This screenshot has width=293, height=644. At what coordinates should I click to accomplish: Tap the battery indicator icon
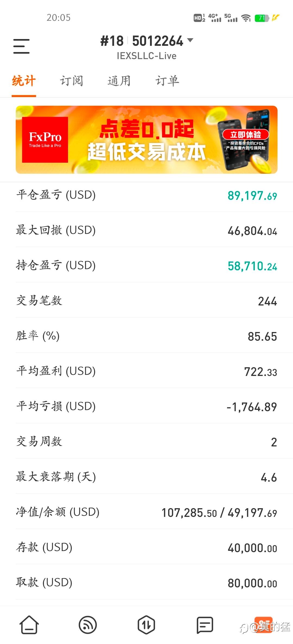(262, 18)
